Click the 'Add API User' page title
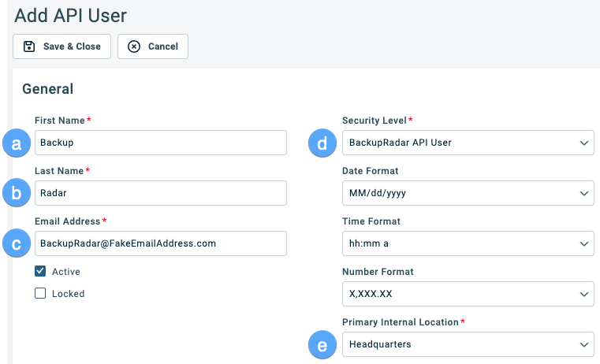 70,16
